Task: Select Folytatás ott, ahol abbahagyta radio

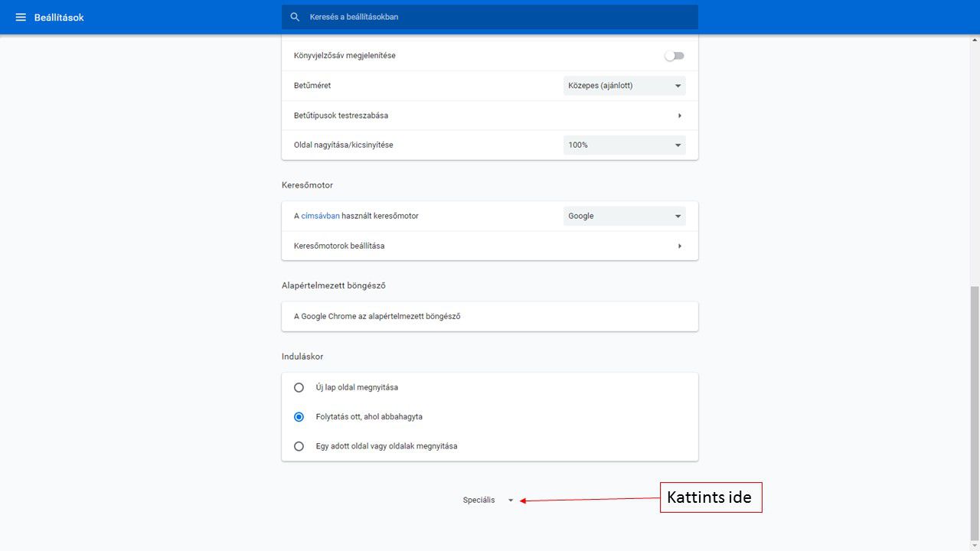Action: pyautogui.click(x=299, y=417)
